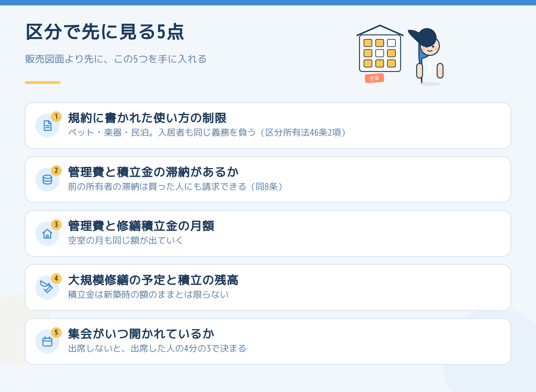Viewport: 536px width, 392px height.
Task: Click the yellow number 2 badge
Action: tap(56, 171)
